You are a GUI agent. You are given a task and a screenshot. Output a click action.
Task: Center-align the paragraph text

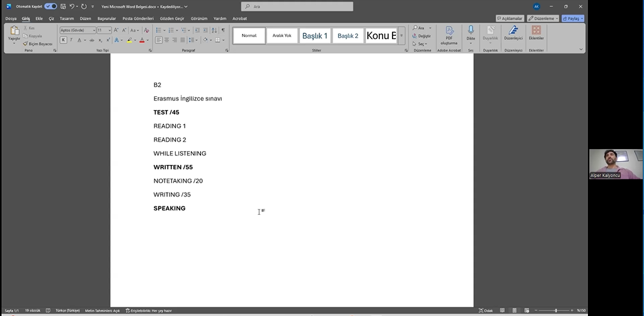166,40
